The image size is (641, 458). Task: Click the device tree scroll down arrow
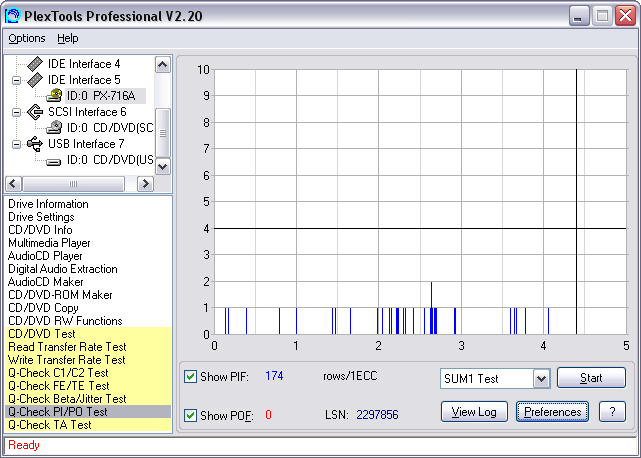click(163, 166)
